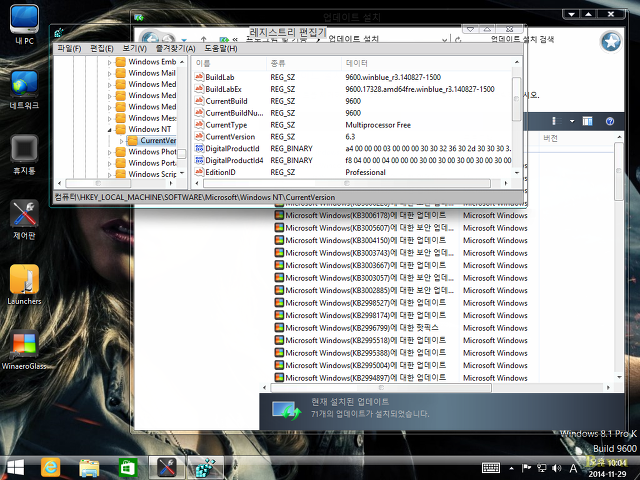Show hidden tray icons arrow
This screenshot has width=640, height=480.
point(511,468)
